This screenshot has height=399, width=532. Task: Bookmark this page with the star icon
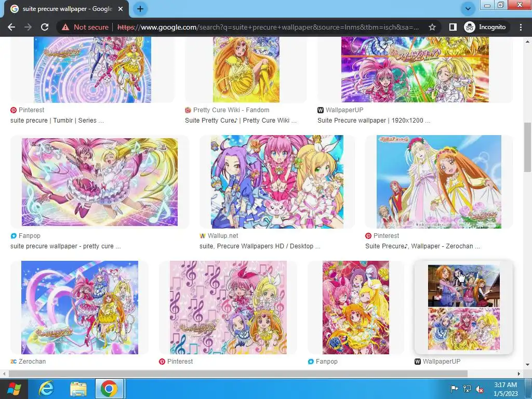(432, 27)
